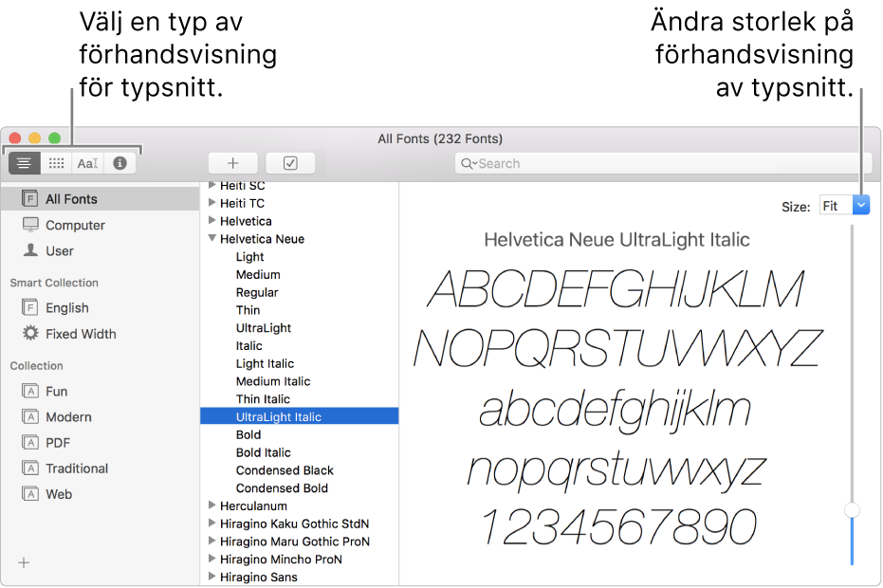Select the Bold Italic typeface

point(263,452)
